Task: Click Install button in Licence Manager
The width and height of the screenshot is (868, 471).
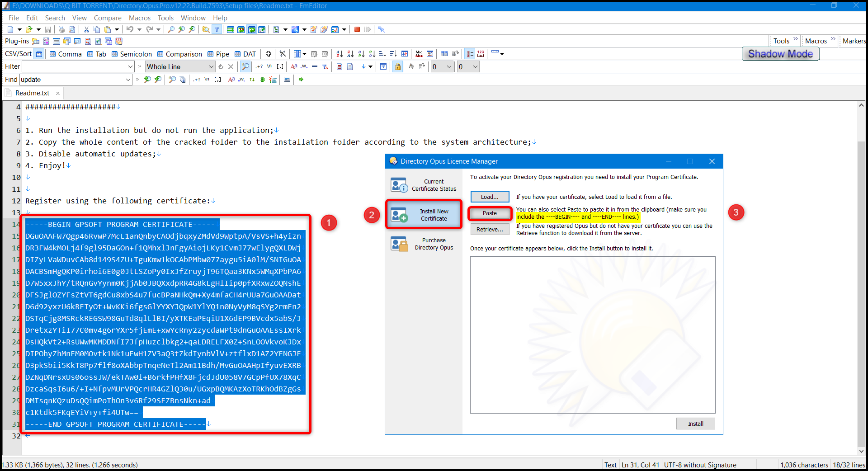Action: click(x=695, y=424)
